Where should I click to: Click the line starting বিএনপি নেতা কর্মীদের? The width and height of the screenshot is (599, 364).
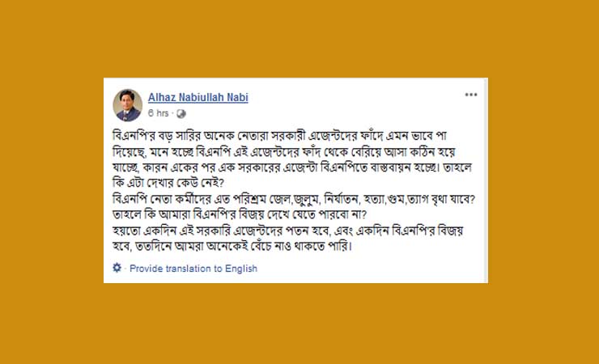coord(294,199)
